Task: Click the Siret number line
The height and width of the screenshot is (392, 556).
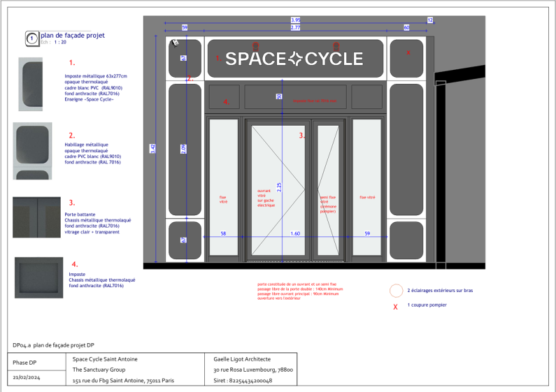Action: (x=243, y=381)
